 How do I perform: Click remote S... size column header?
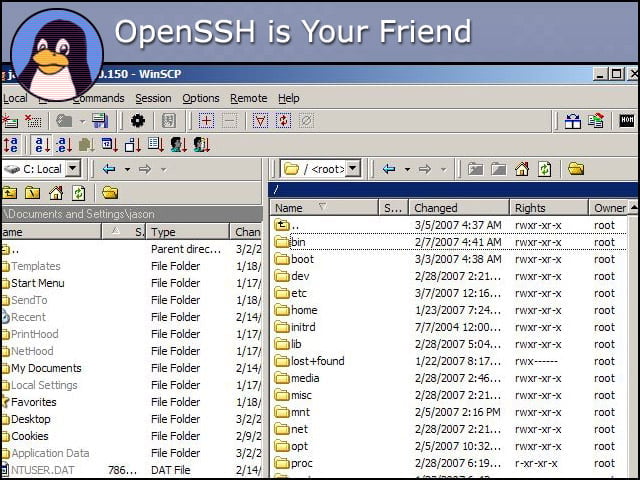[x=394, y=208]
